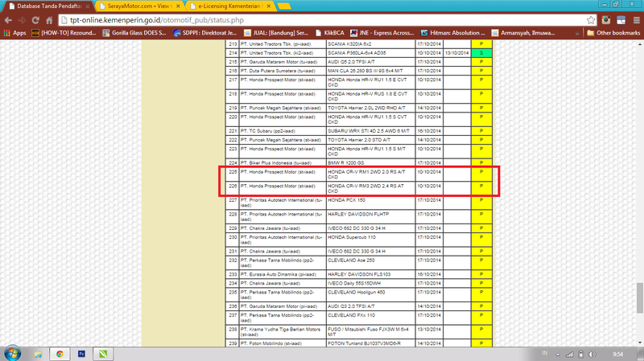
Task: Click the CLEVELAND Ace 250 cell
Action: (x=370, y=263)
